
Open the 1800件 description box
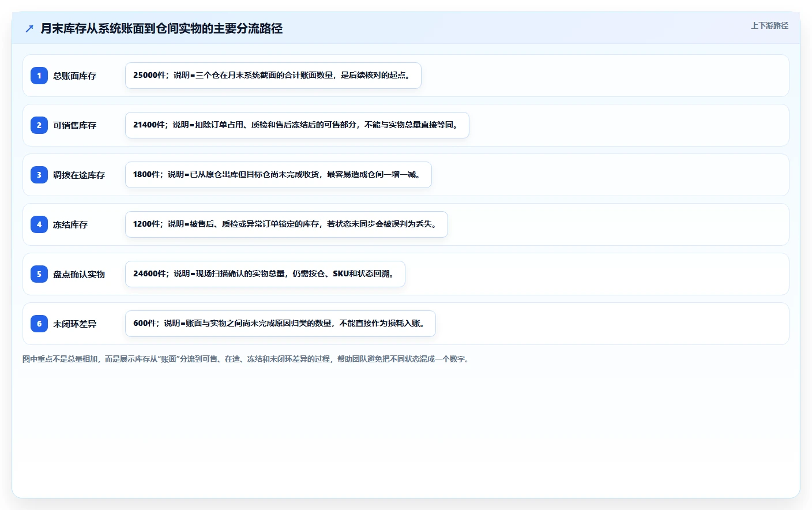(x=279, y=175)
